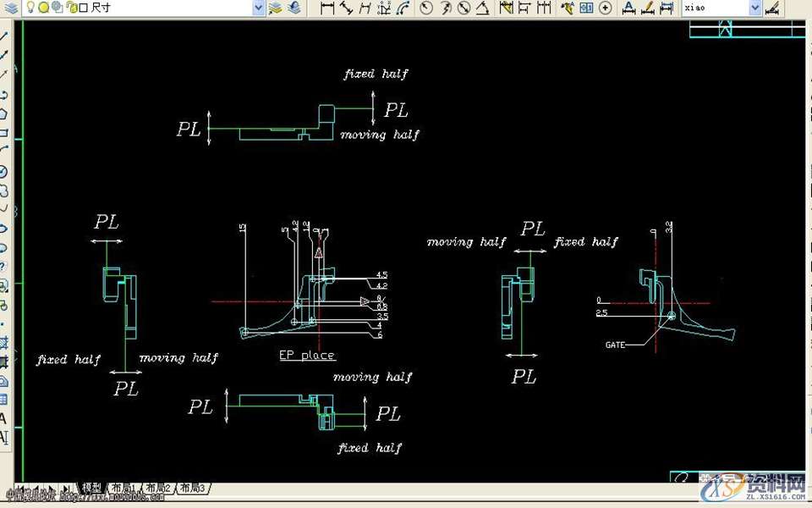Switch to the 模型 model tab

[91, 489]
